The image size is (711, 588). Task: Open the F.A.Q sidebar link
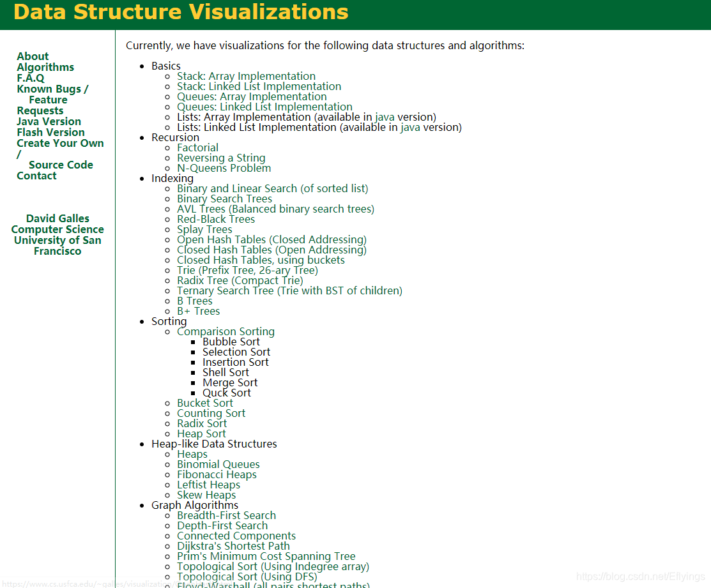(31, 78)
